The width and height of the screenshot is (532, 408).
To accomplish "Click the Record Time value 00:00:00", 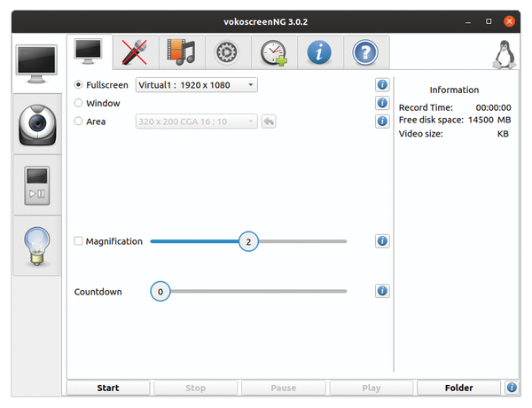I will (493, 107).
